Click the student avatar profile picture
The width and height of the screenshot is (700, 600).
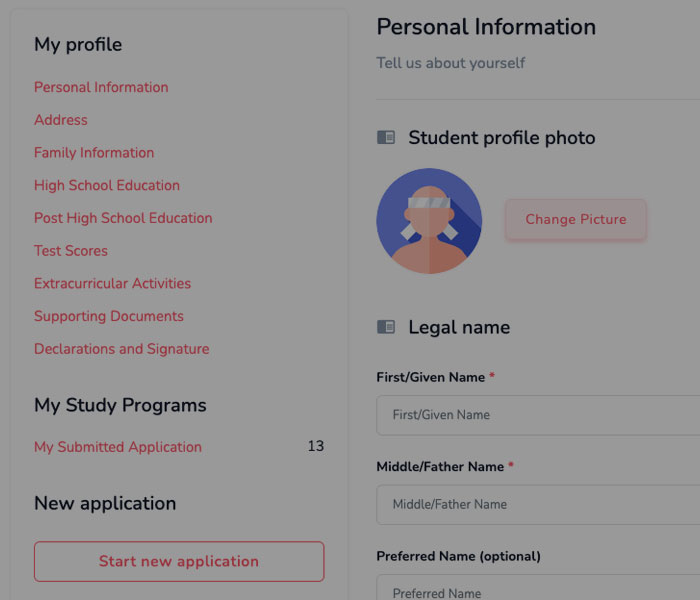tap(429, 221)
